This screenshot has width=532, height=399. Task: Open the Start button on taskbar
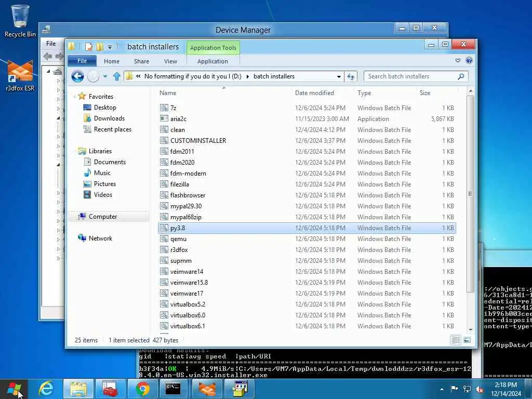(x=14, y=389)
